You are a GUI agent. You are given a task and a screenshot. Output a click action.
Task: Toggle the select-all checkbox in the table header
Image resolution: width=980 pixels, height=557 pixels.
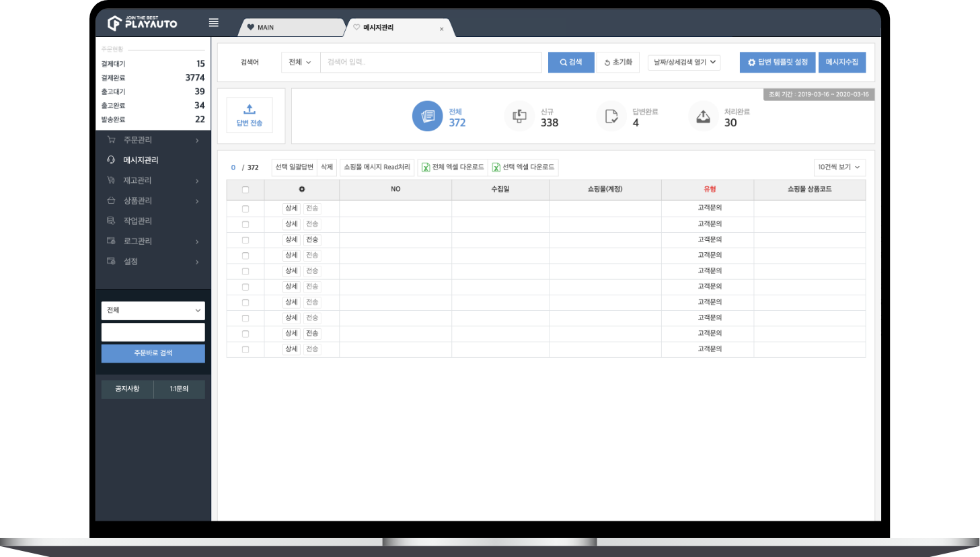point(246,190)
